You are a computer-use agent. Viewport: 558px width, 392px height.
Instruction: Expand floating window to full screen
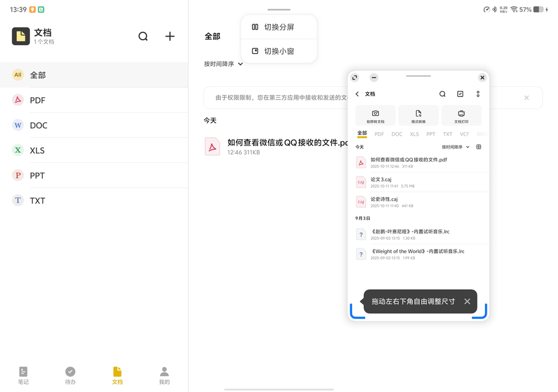tap(355, 77)
